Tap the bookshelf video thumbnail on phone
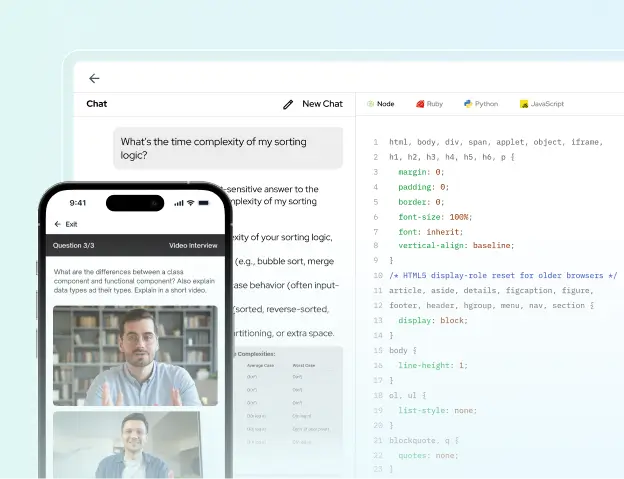 (135, 356)
